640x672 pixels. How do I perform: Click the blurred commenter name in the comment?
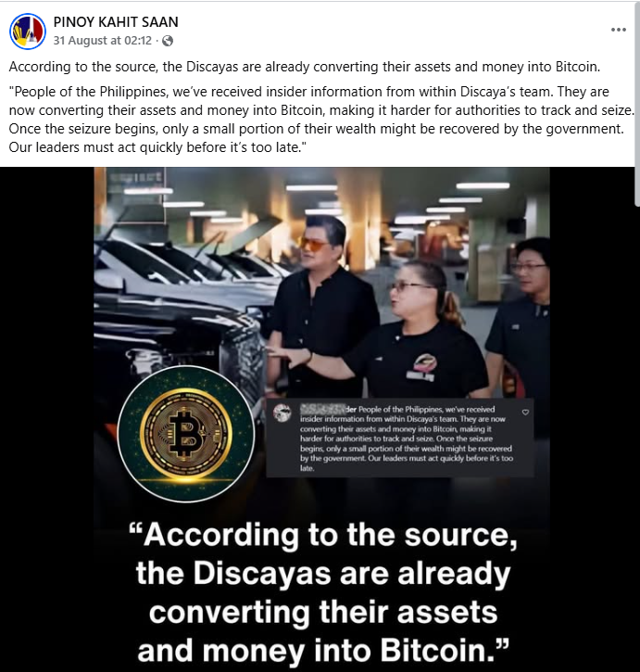pyautogui.click(x=324, y=410)
